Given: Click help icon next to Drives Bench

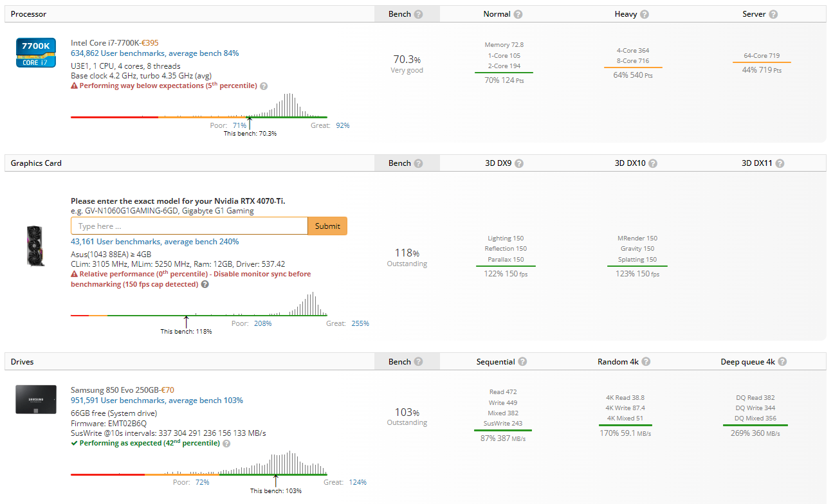Looking at the screenshot, I should [419, 362].
